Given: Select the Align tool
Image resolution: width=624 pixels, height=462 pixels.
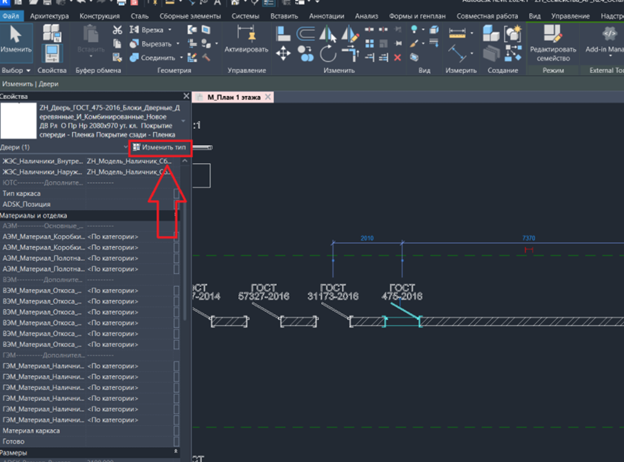Looking at the screenshot, I should click(283, 34).
